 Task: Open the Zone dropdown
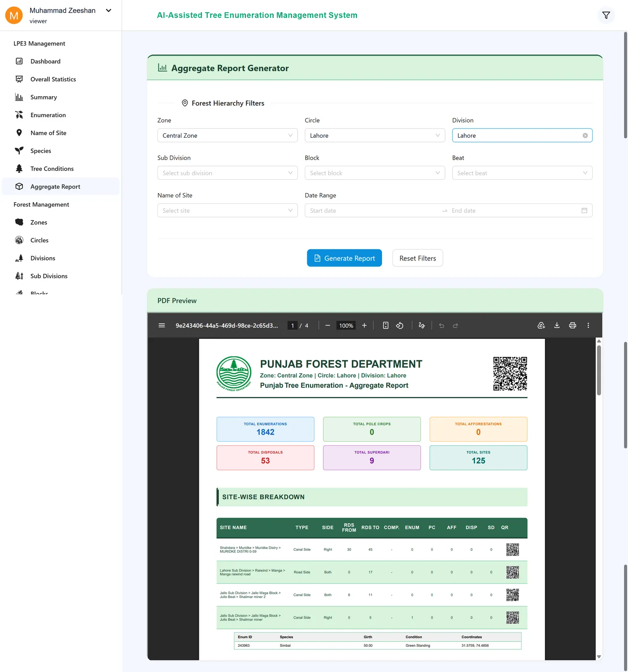point(228,136)
